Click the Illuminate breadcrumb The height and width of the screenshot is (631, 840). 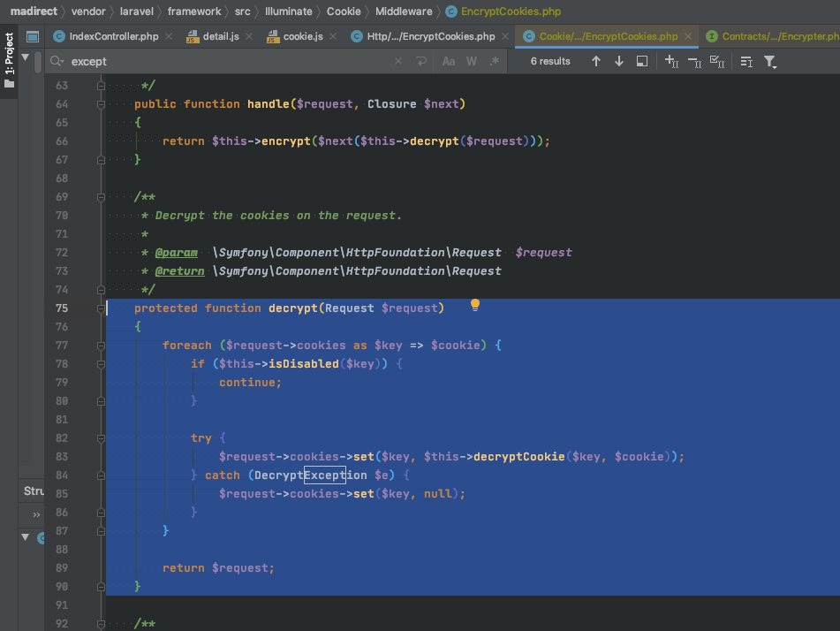click(288, 11)
